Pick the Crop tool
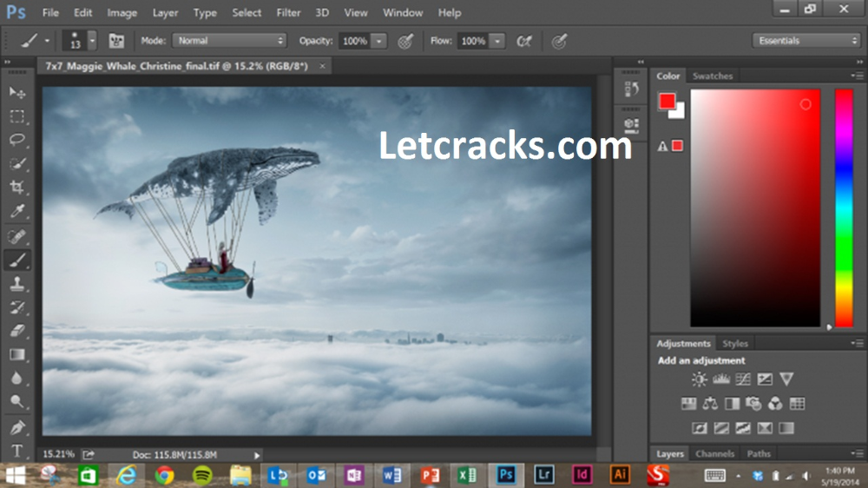868x488 pixels. [16, 187]
